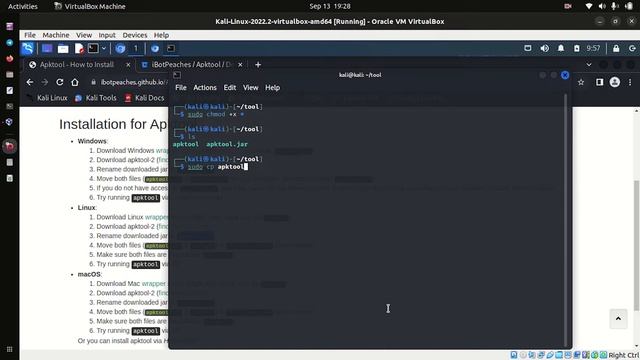Open the Kali Tools bookmark
This screenshot has height=360, width=640.
[x=96, y=98]
